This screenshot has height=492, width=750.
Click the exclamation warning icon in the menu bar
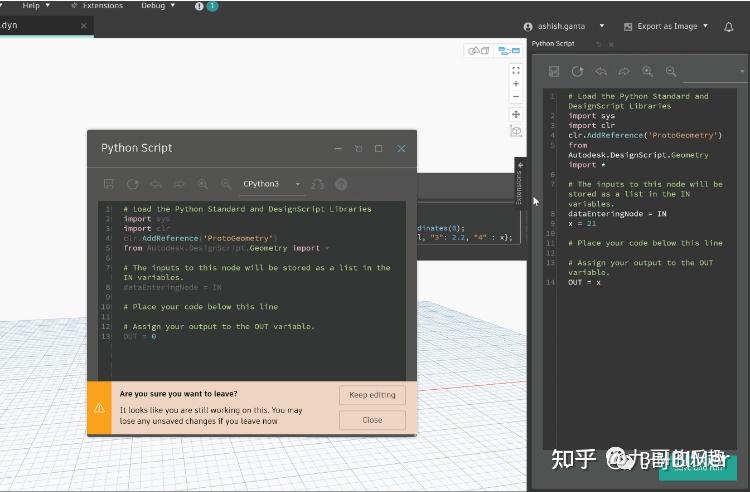tap(199, 6)
